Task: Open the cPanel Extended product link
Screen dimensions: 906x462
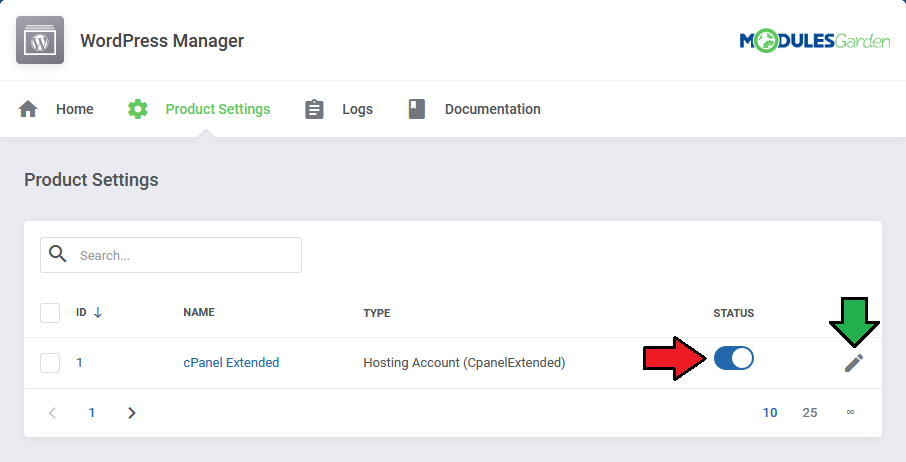Action: (x=231, y=363)
